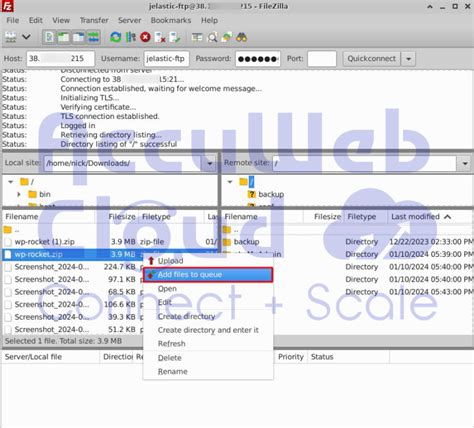Open the Site Manager icon
This screenshot has width=474, height=428.
tap(11, 37)
